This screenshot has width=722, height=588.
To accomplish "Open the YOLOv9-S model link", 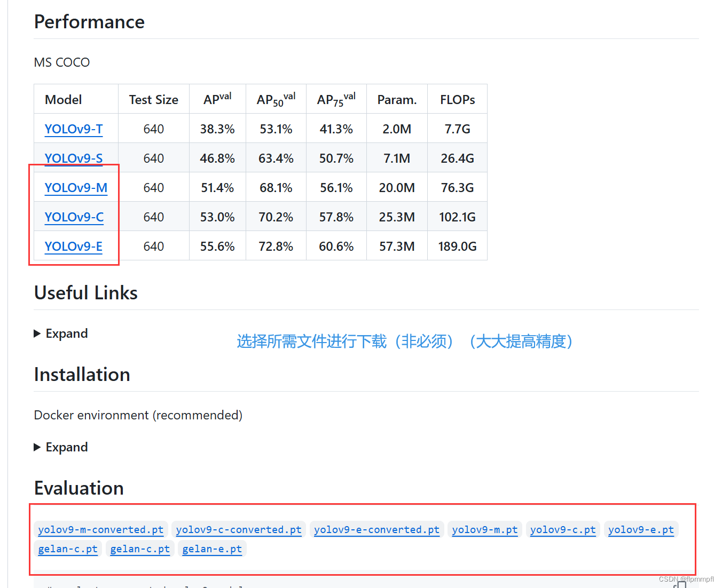I will 74,158.
